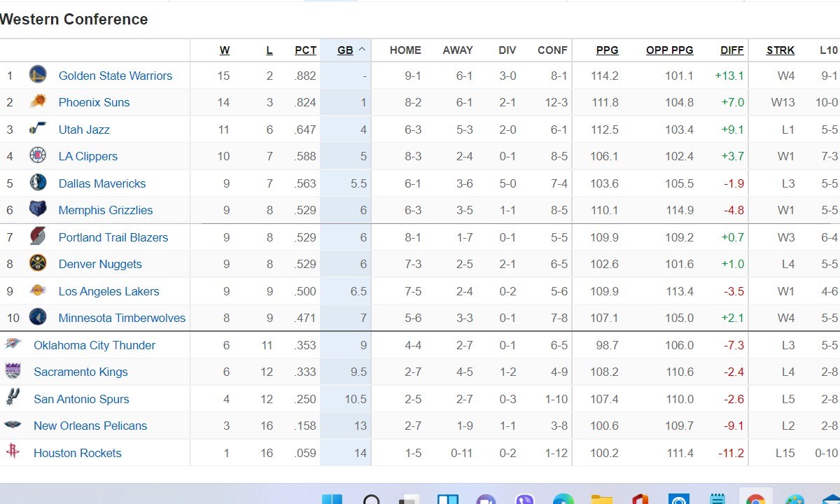Sort standings by DIFF column
This screenshot has width=840, height=504.
pos(731,50)
